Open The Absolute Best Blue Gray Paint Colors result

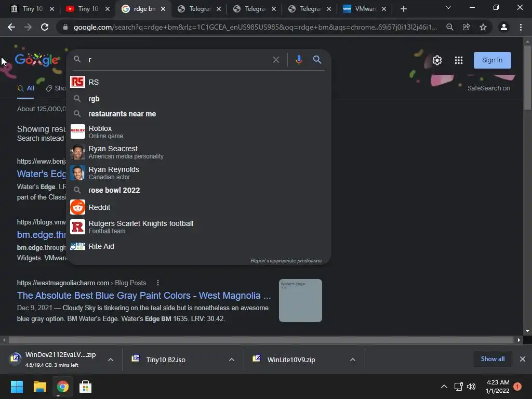[144, 296]
